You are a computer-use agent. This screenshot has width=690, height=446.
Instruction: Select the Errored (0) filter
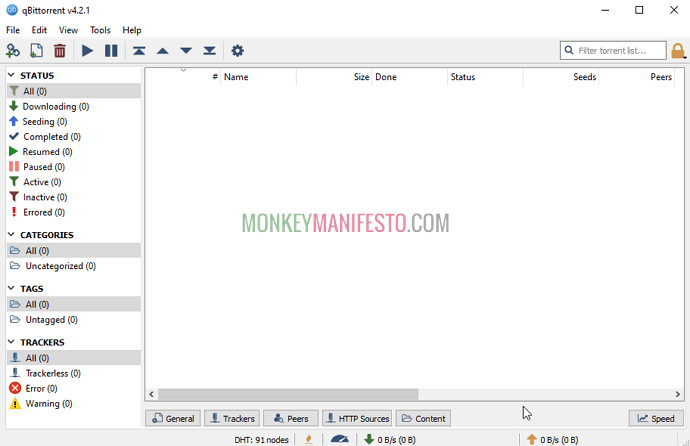tap(74, 212)
